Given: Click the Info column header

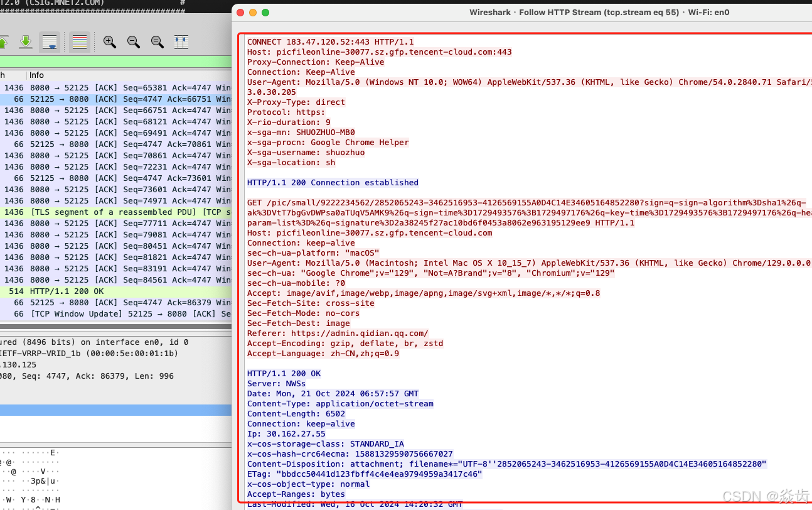Looking at the screenshot, I should (36, 75).
